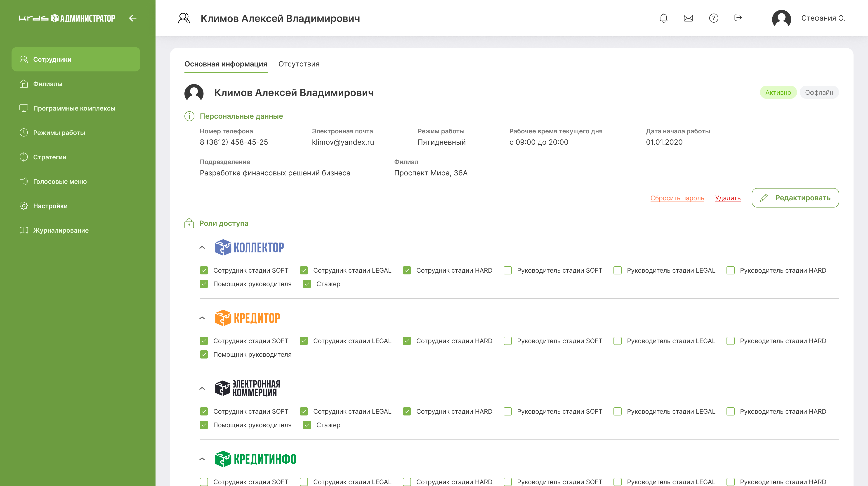The height and width of the screenshot is (486, 868).
Task: Click the notifications bell icon
Action: [663, 18]
